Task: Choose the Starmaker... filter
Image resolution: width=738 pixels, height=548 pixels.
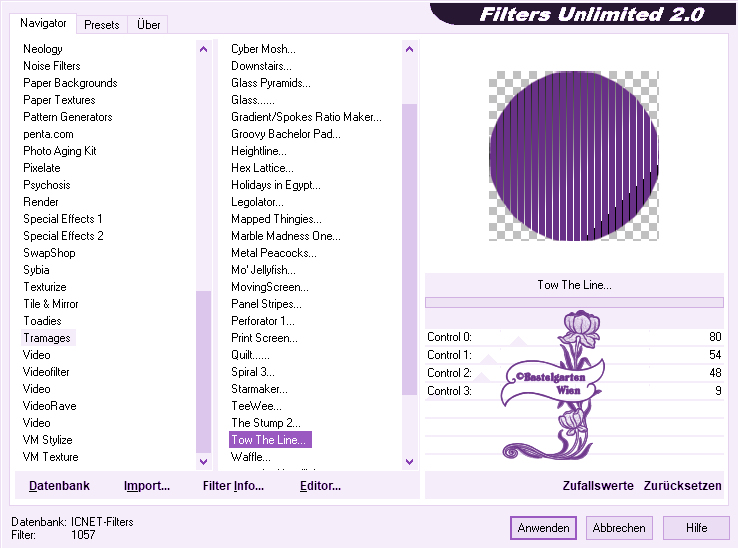Action: tap(259, 389)
